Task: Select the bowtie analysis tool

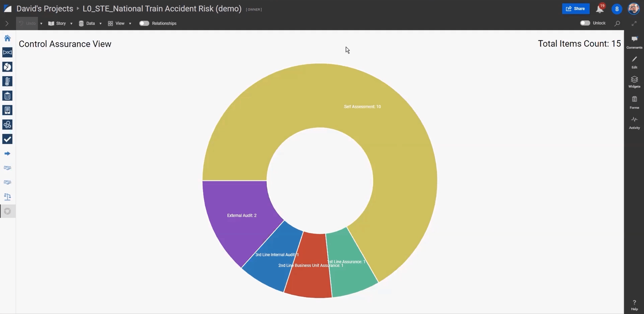Action: [x=7, y=52]
